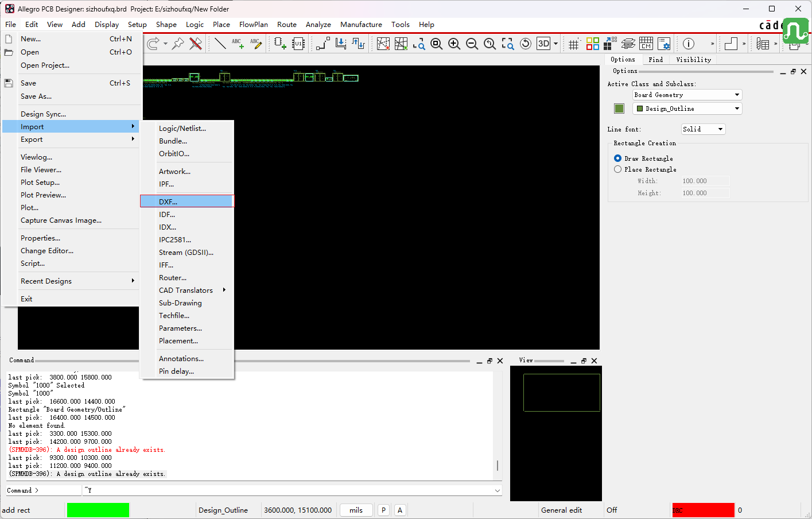Click the Zoom In magnifier
This screenshot has width=812, height=519.
454,44
